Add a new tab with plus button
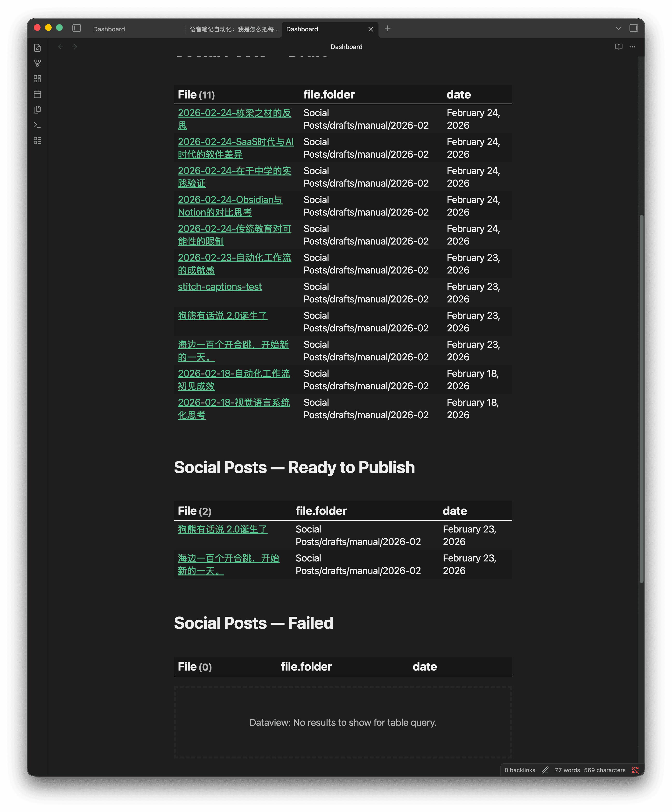This screenshot has height=812, width=672. pos(388,29)
